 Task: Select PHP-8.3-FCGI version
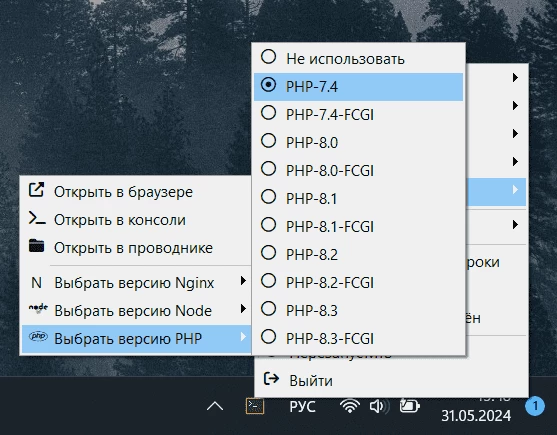coord(358,338)
